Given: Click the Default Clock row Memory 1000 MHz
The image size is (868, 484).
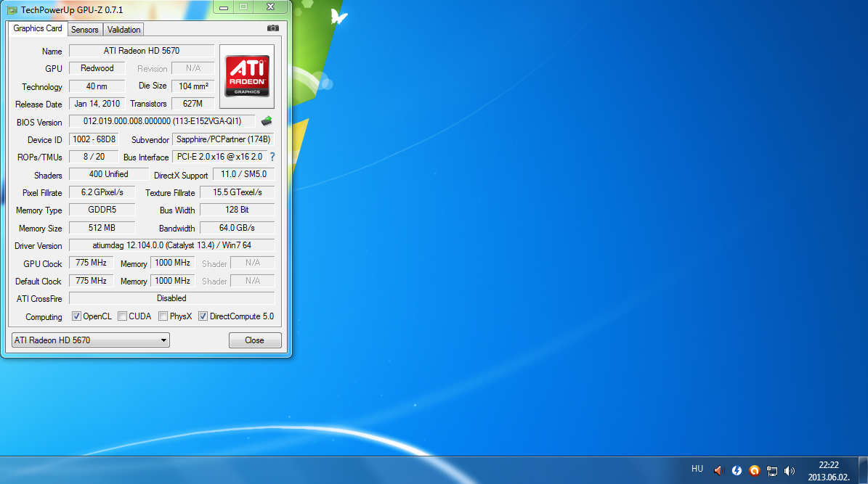Looking at the screenshot, I should (x=173, y=281).
